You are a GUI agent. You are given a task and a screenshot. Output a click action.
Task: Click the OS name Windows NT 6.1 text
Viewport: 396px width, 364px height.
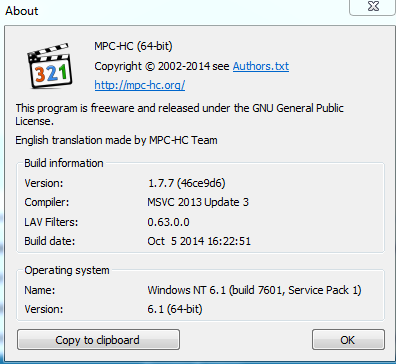pos(254,290)
